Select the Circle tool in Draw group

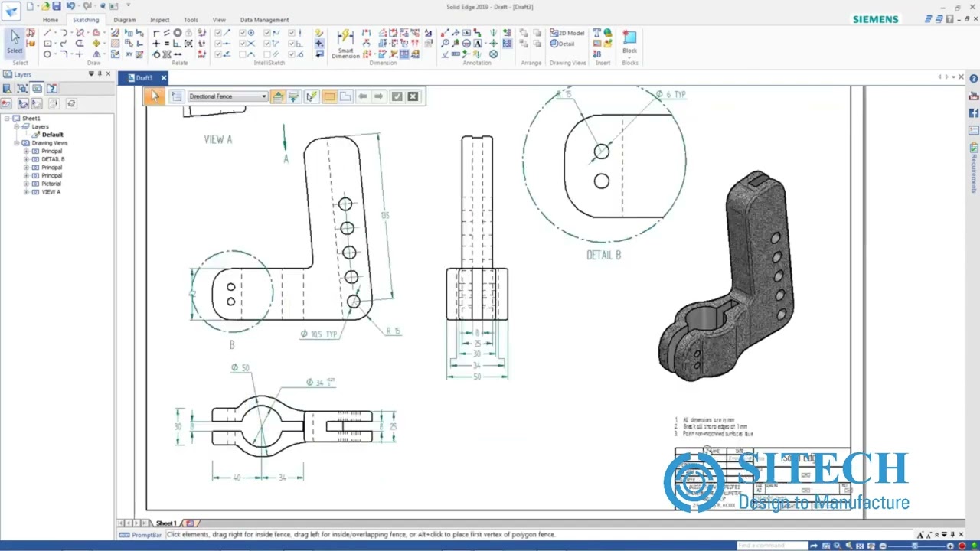pyautogui.click(x=47, y=54)
